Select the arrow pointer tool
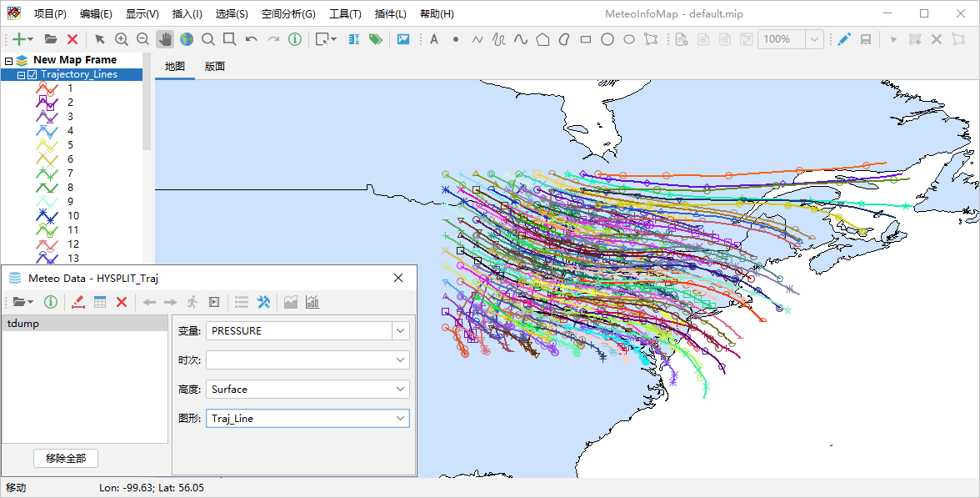The width and height of the screenshot is (980, 498). click(99, 39)
